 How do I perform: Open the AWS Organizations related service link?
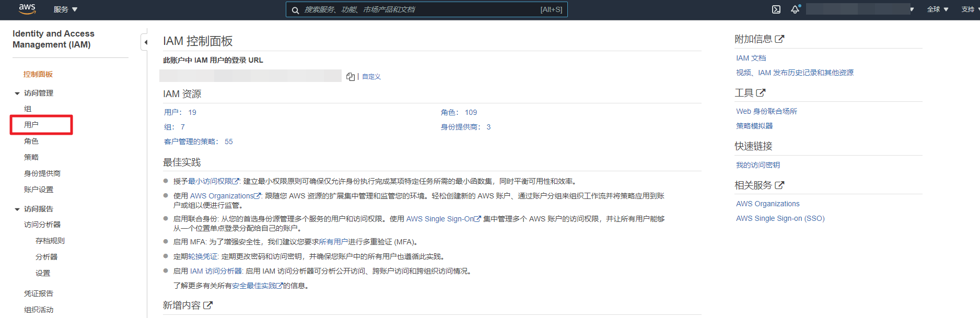point(767,204)
